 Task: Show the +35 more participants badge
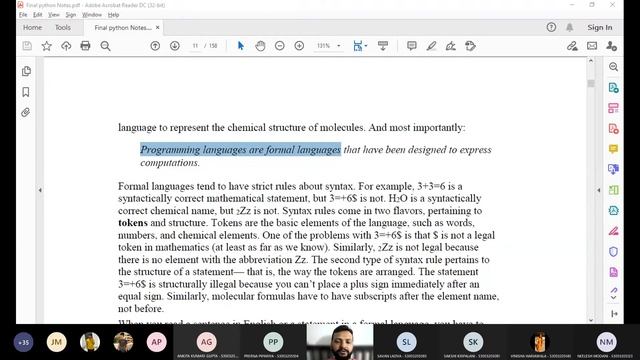pos(23,342)
